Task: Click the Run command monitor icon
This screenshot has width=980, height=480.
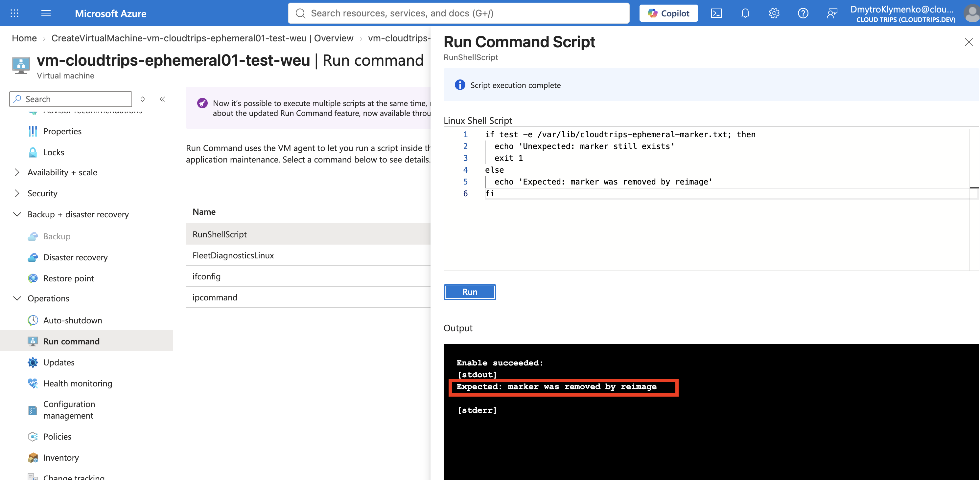Action: [33, 341]
